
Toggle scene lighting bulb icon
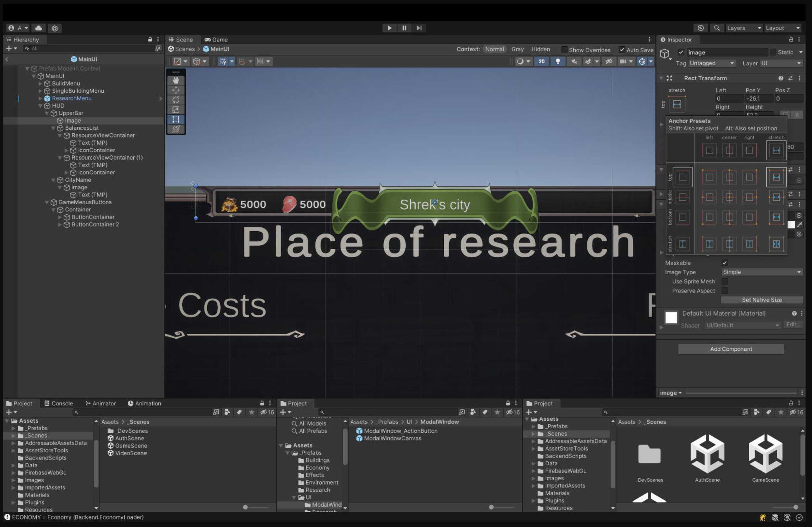(558, 61)
